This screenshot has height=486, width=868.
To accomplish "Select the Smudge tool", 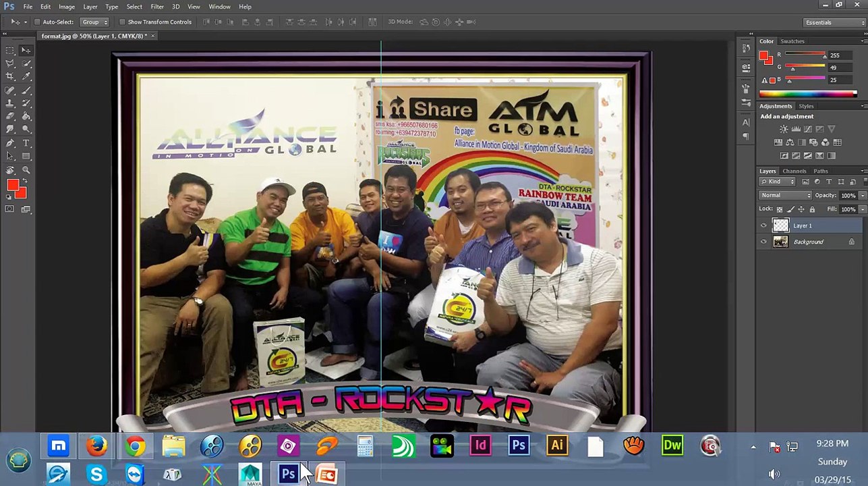I will (x=10, y=129).
